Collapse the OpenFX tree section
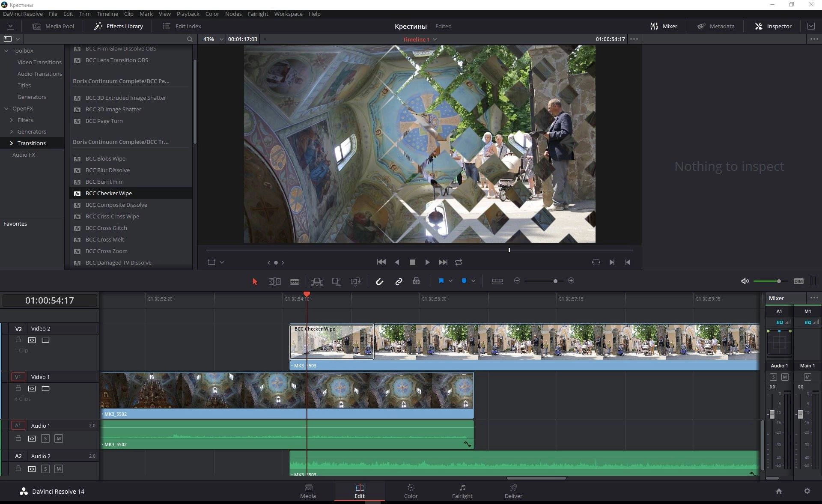This screenshot has height=504, width=822. pos(6,108)
